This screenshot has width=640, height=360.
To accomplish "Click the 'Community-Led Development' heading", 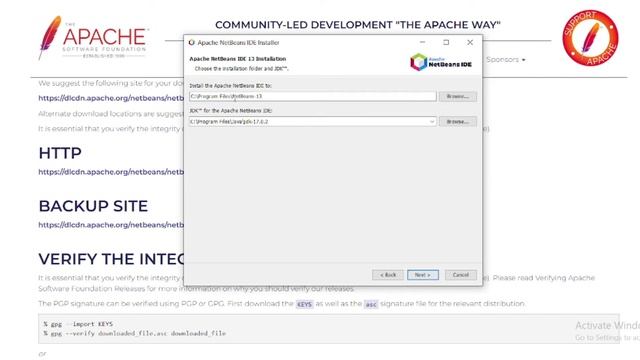I will (x=358, y=25).
